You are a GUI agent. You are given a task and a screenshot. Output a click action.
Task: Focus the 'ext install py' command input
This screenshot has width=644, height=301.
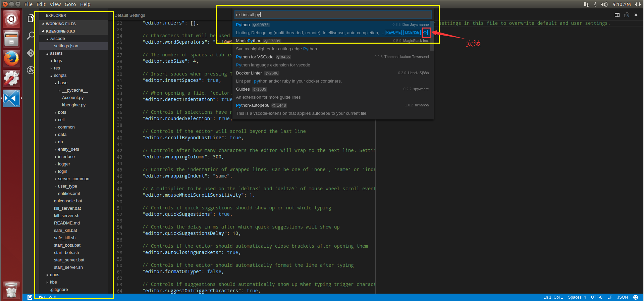(x=333, y=15)
